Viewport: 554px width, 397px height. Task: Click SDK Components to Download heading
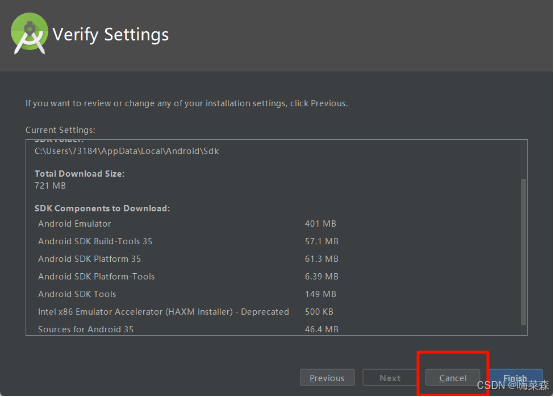click(102, 208)
